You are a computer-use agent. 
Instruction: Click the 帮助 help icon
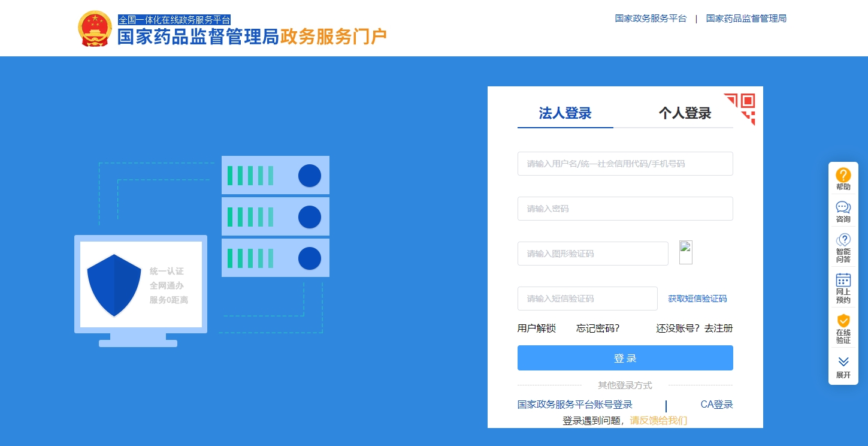pos(843,179)
